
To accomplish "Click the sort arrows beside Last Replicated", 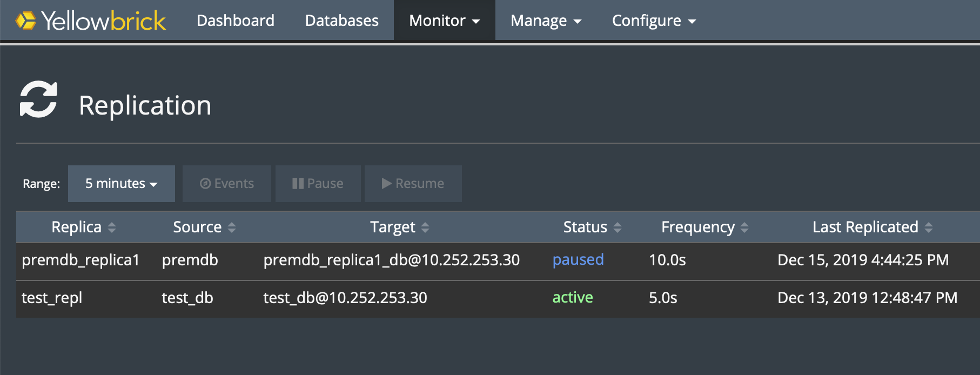I will coord(929,227).
